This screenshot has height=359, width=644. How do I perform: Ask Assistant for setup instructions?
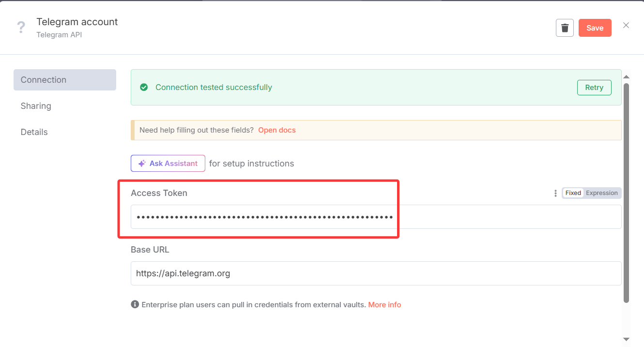click(168, 164)
